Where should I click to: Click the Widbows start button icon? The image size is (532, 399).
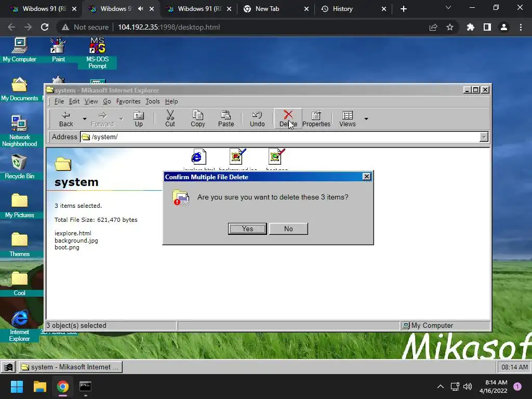[x=8, y=367]
